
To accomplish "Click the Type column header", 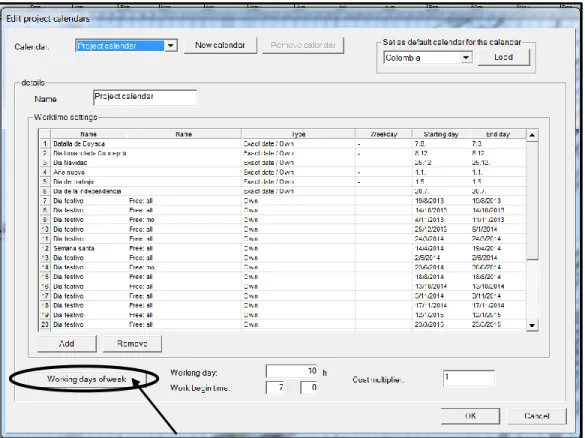I will (298, 134).
